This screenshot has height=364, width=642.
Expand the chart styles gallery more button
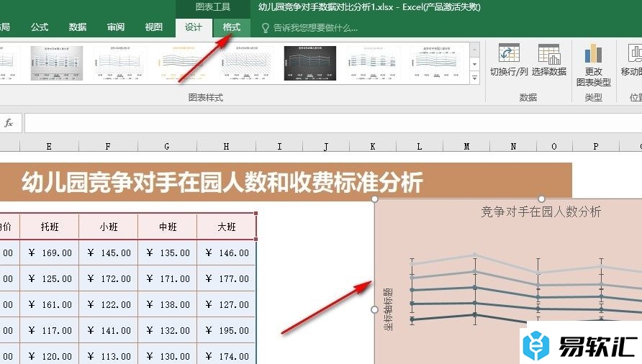coord(474,78)
